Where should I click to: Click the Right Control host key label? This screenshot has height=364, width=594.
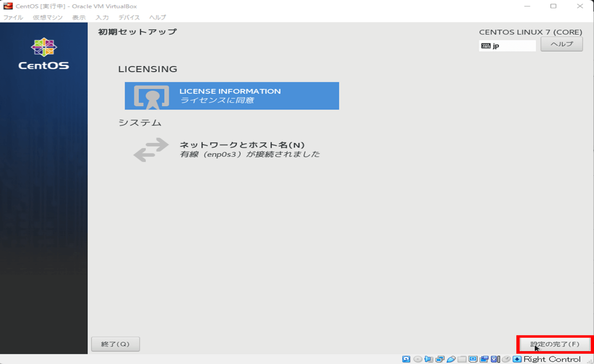552,359
